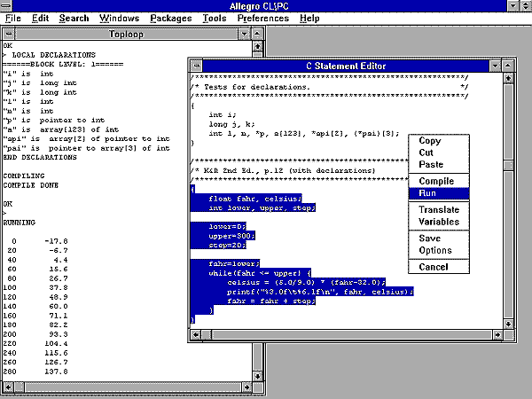The height and width of the screenshot is (399, 532).
Task: Select Compile in the popup menu
Action: coord(436,181)
